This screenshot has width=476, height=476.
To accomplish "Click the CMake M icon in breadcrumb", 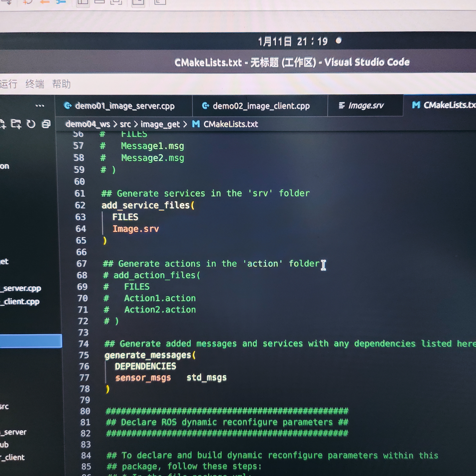I will click(196, 124).
